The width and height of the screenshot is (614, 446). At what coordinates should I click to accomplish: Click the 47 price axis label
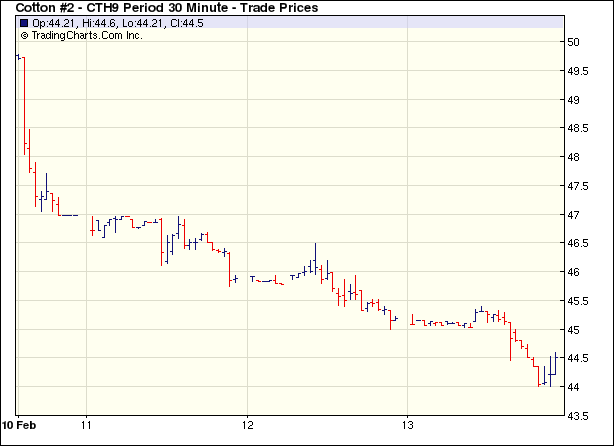point(574,215)
